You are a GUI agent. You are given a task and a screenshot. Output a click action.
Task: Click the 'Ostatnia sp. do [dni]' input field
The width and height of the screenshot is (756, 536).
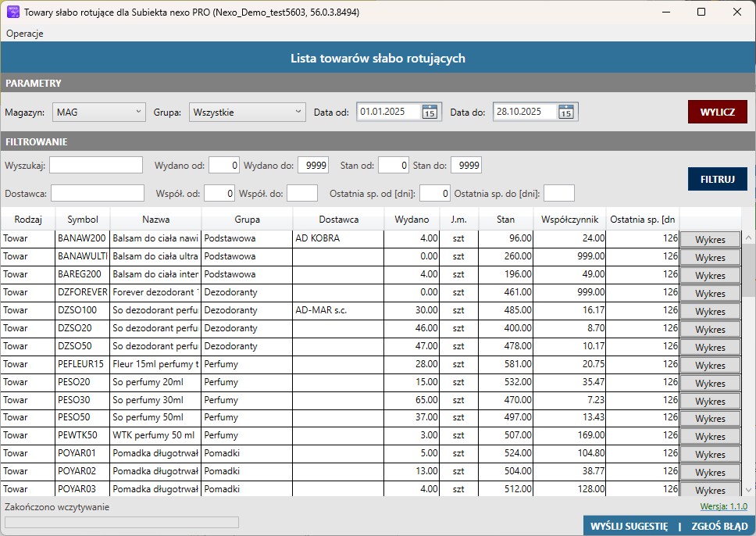pos(558,193)
